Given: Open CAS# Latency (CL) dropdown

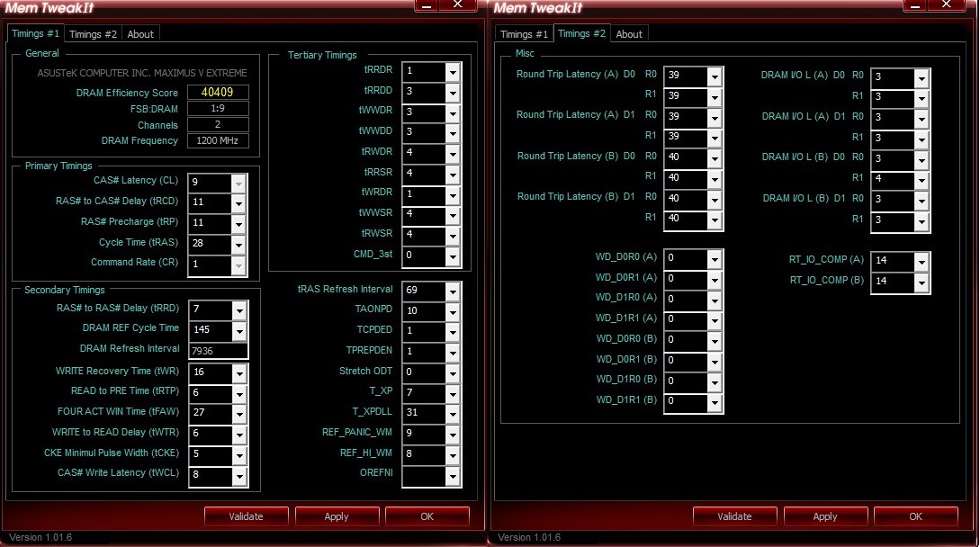Looking at the screenshot, I should tap(238, 184).
